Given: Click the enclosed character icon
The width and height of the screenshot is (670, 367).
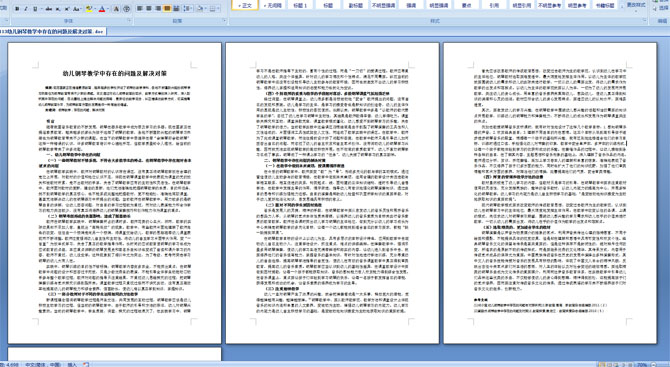Looking at the screenshot, I should click(126, 9).
